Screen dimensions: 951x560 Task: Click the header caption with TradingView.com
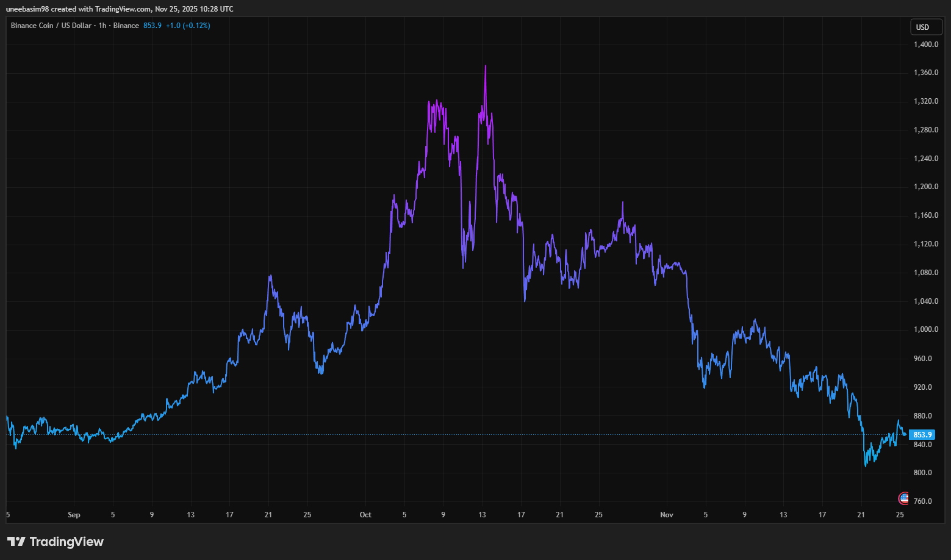click(x=120, y=9)
